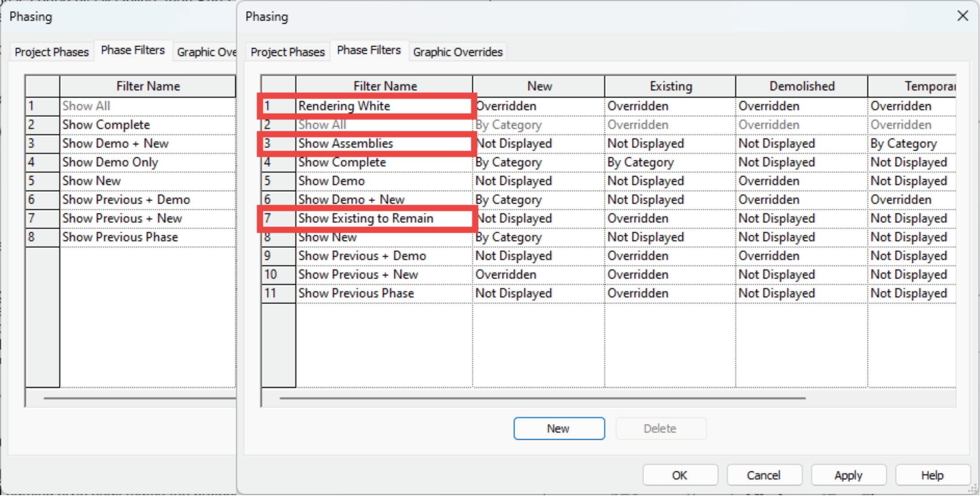
Task: Open Help for the Phasing dialog
Action: click(932, 475)
